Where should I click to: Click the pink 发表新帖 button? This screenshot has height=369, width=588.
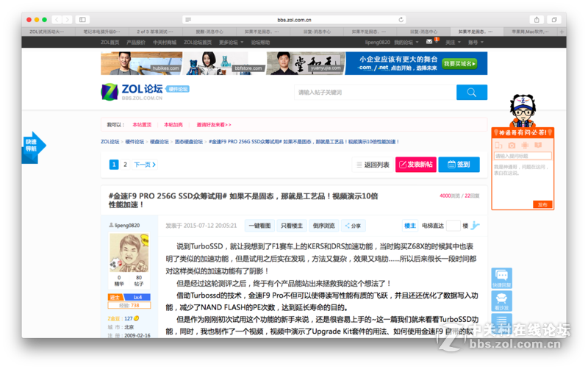click(x=416, y=165)
